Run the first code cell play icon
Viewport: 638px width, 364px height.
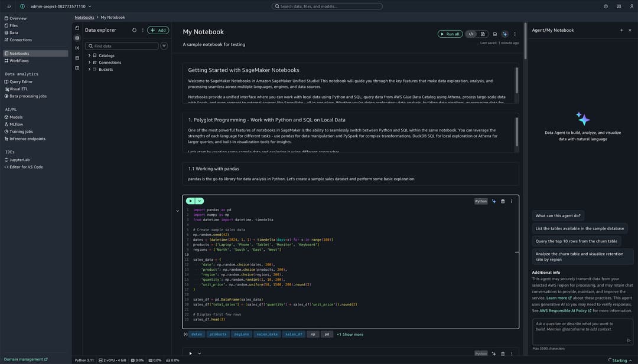[x=190, y=201]
